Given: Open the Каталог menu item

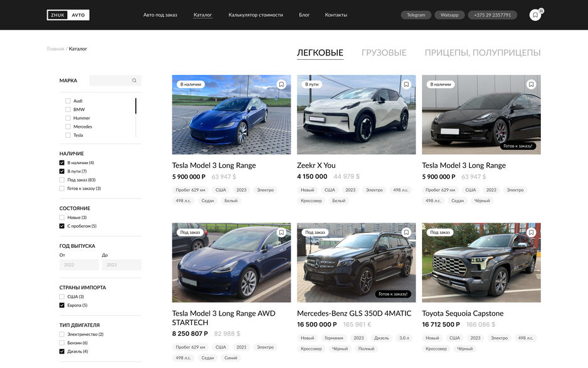Looking at the screenshot, I should 202,15.
